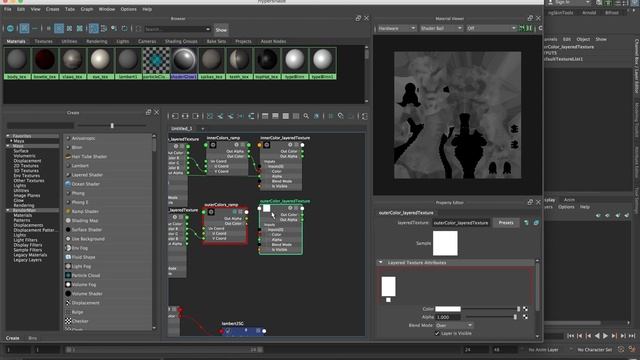The height and width of the screenshot is (360, 640).
Task: Go to the end of the playback range
Action: pos(632,336)
